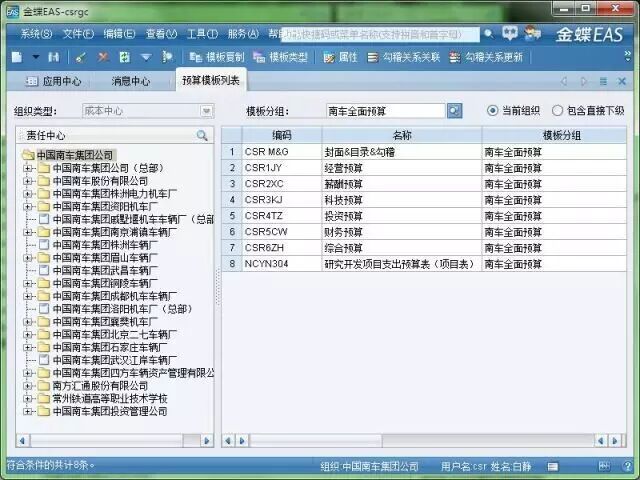Click the orange X delete toolbar icon
640x480 pixels.
tap(103, 57)
